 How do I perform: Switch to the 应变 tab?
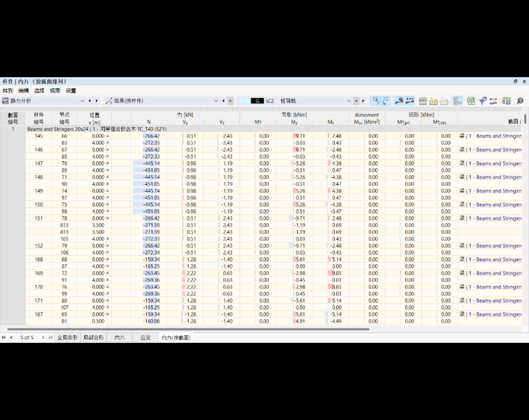[145, 337]
